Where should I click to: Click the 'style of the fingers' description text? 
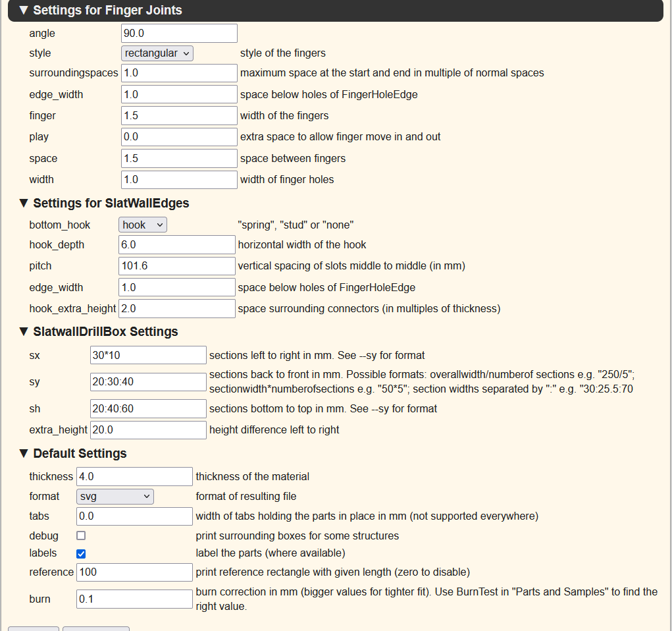pos(283,53)
